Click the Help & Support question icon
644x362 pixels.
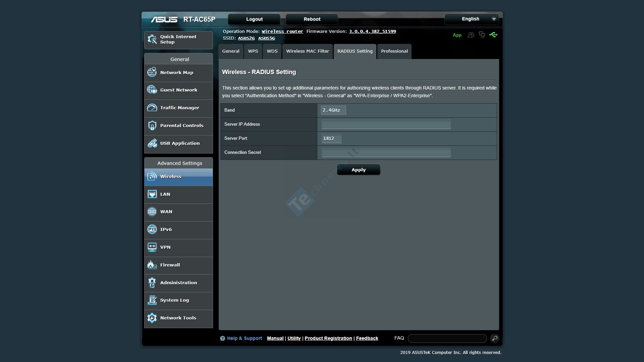pyautogui.click(x=222, y=339)
